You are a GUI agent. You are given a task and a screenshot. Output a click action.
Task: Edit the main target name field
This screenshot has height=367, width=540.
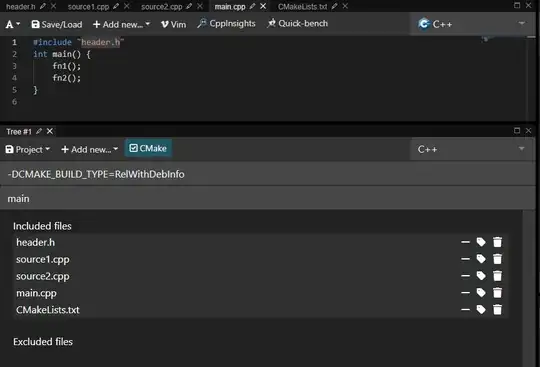(x=268, y=199)
